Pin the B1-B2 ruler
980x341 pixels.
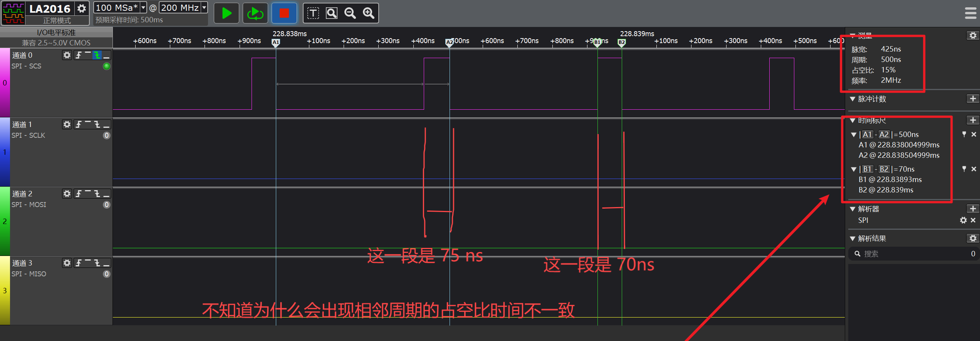pyautogui.click(x=964, y=169)
